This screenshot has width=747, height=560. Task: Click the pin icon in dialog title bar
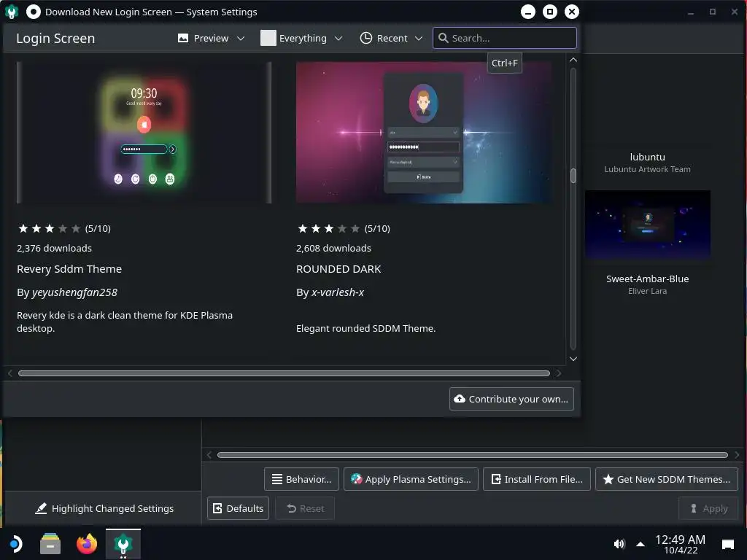34,12
